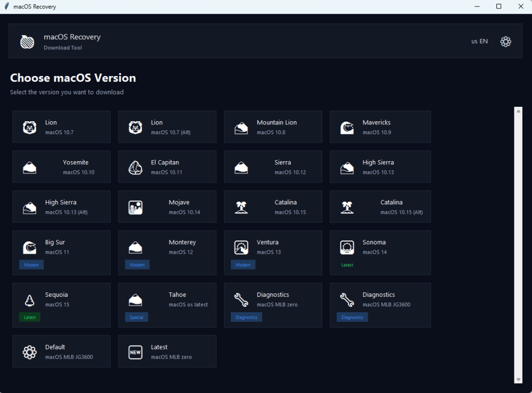Click the Diagnostics tag under MLB JG3600
Screen dimensions: 532x393
tap(352, 317)
